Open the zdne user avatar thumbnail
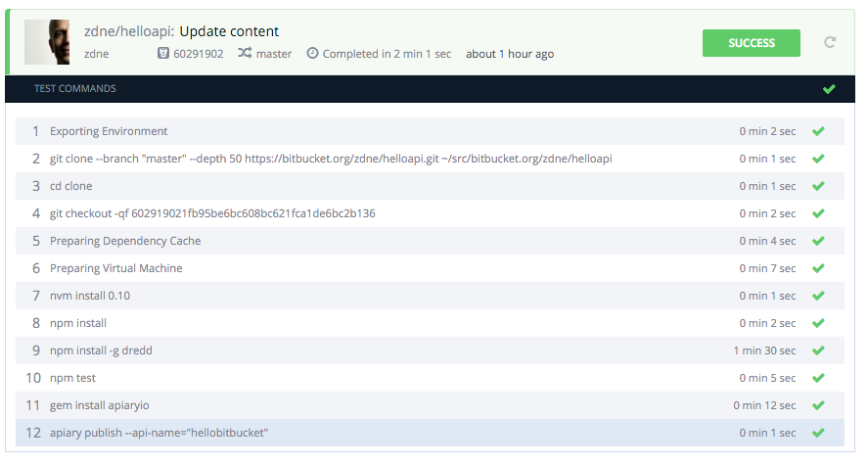The width and height of the screenshot is (868, 465). 47,42
